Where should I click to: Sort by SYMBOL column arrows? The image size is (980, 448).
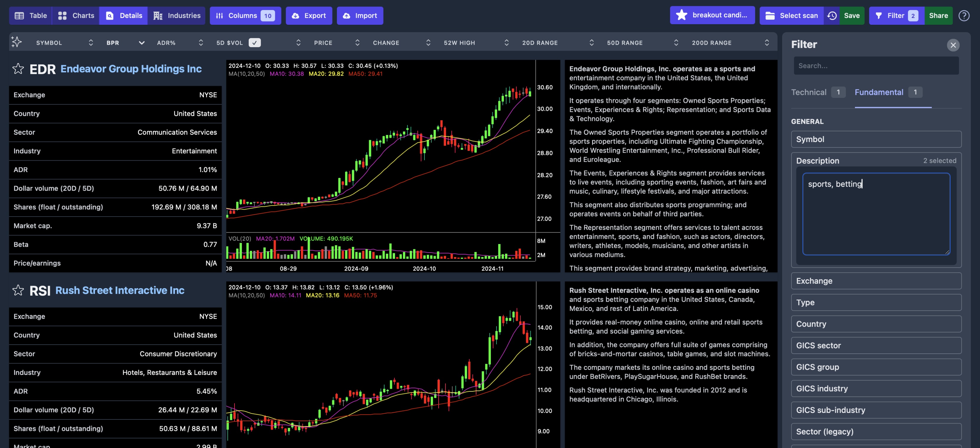(91, 42)
